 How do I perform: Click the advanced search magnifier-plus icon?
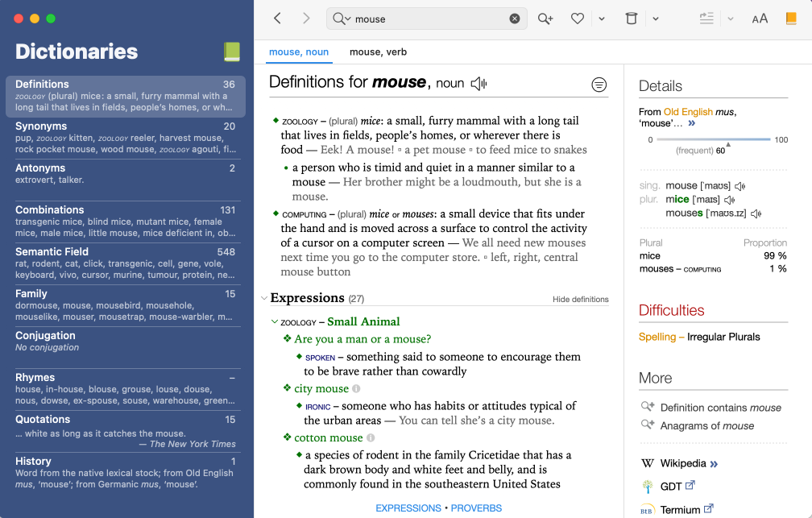545,19
